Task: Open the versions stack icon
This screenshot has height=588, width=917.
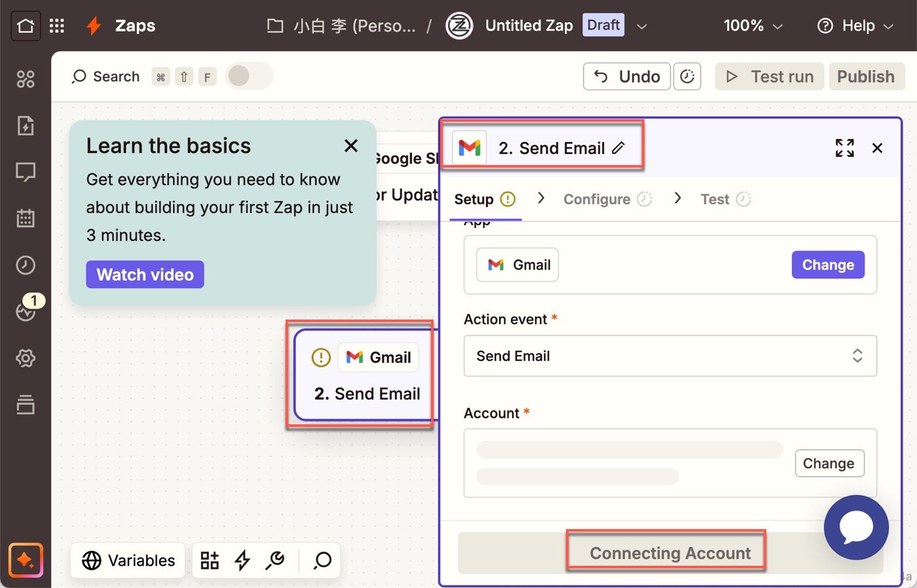Action: 26,405
